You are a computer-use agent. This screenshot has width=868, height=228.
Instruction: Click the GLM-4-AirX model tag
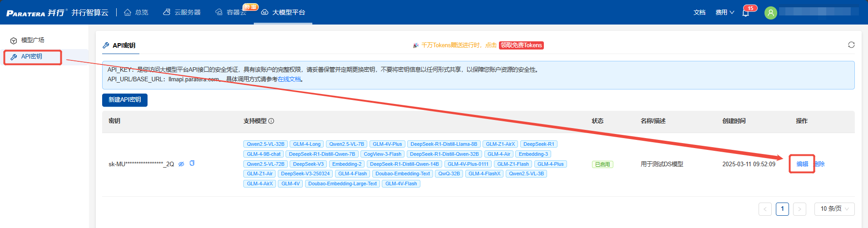click(260, 184)
